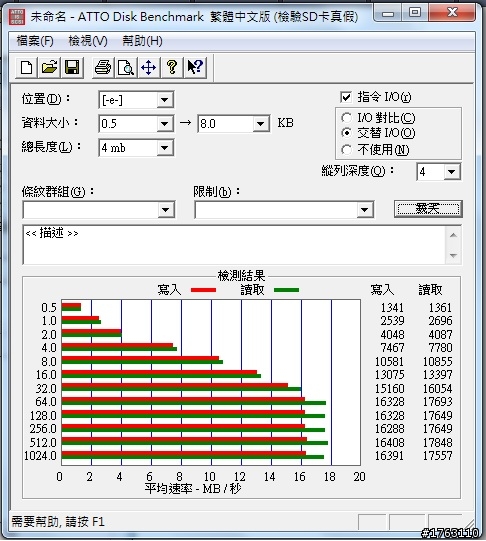This screenshot has width=486, height=541.
Task: Expand the 8.0 maximum data size dropdown
Action: (x=260, y=124)
